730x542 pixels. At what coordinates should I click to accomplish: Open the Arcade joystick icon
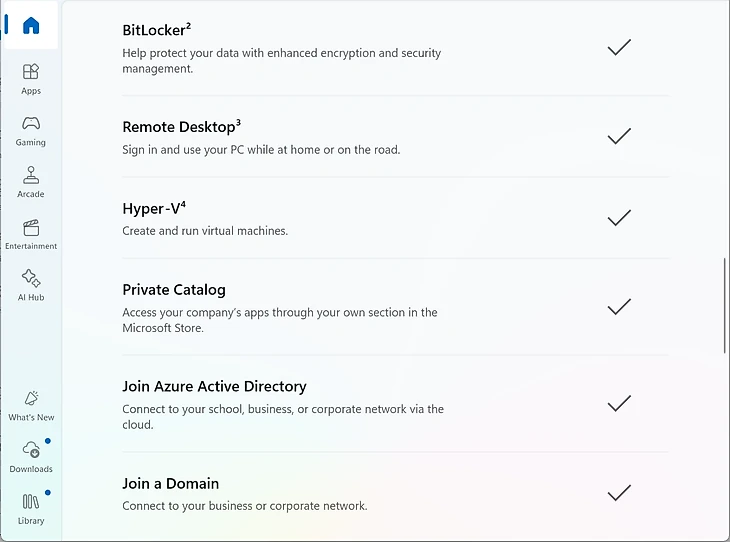pos(31,175)
